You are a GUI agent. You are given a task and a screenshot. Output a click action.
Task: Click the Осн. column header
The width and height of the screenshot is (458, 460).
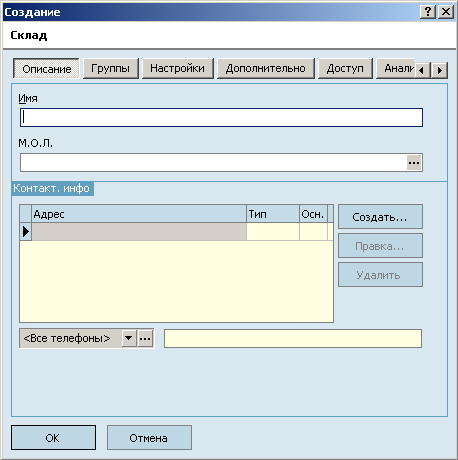[x=313, y=214]
